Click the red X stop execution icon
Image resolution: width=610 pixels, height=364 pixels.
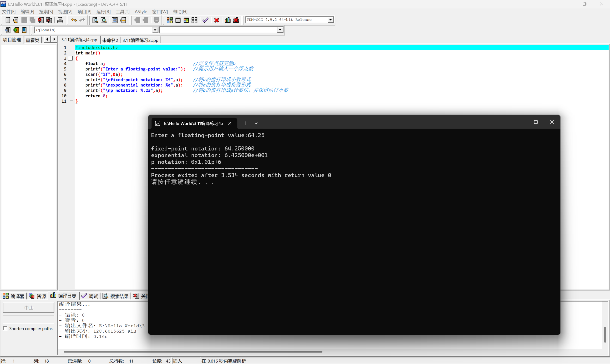pyautogui.click(x=217, y=20)
